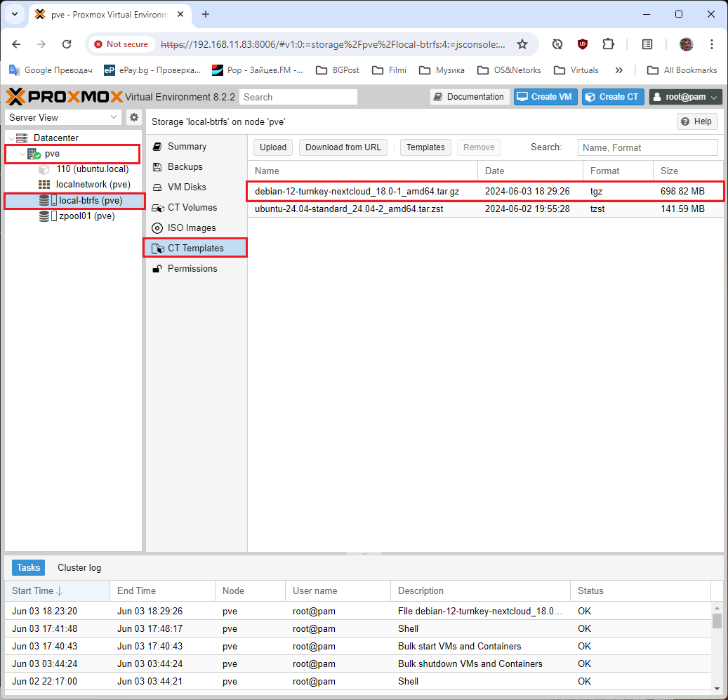Open the tree settings gear icon
This screenshot has height=700, width=728.
point(133,117)
